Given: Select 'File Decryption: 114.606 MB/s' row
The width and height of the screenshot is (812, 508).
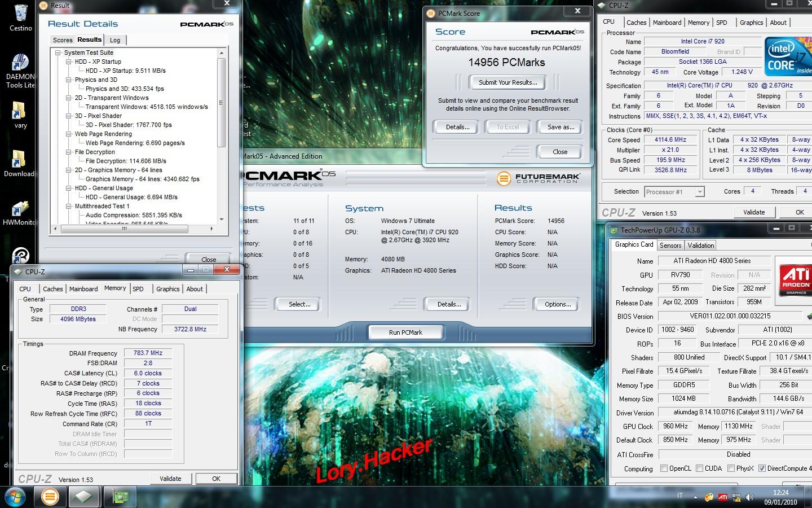Looking at the screenshot, I should pyautogui.click(x=126, y=161).
